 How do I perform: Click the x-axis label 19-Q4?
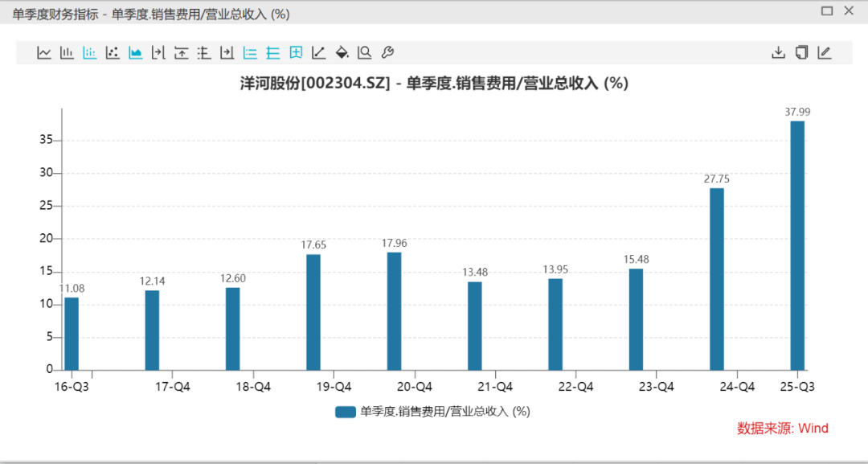pos(334,387)
